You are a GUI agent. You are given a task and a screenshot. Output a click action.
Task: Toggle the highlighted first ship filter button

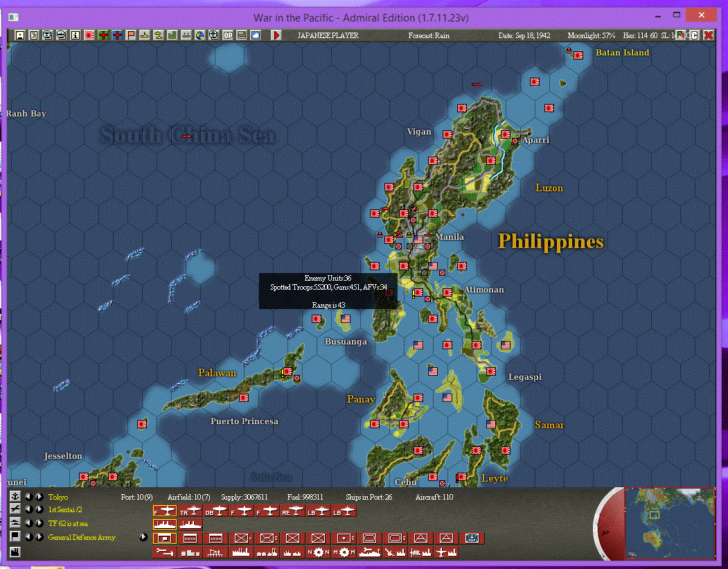tap(165, 525)
